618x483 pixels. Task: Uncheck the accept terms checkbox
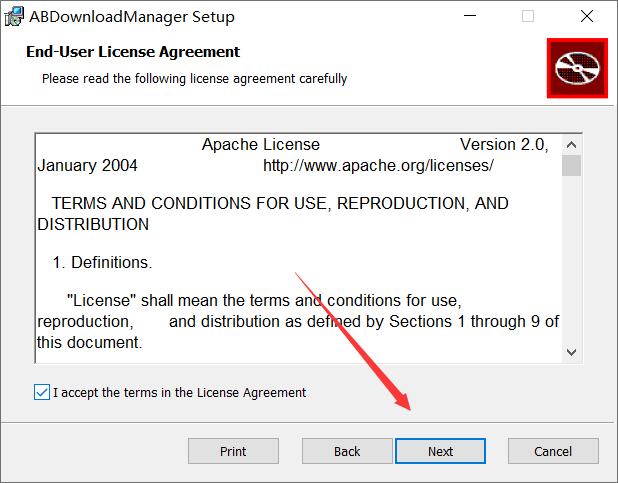[41, 392]
